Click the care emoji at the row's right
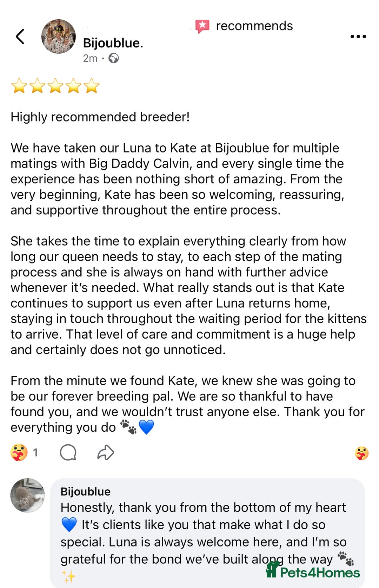 361,453
